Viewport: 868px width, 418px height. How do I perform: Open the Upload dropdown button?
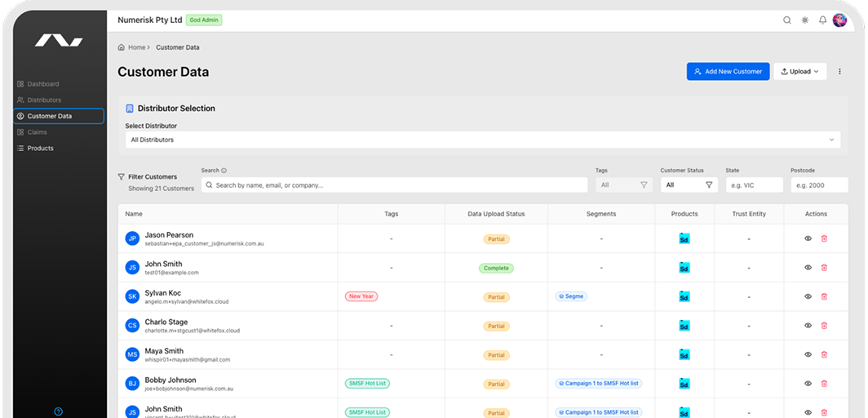pyautogui.click(x=800, y=71)
